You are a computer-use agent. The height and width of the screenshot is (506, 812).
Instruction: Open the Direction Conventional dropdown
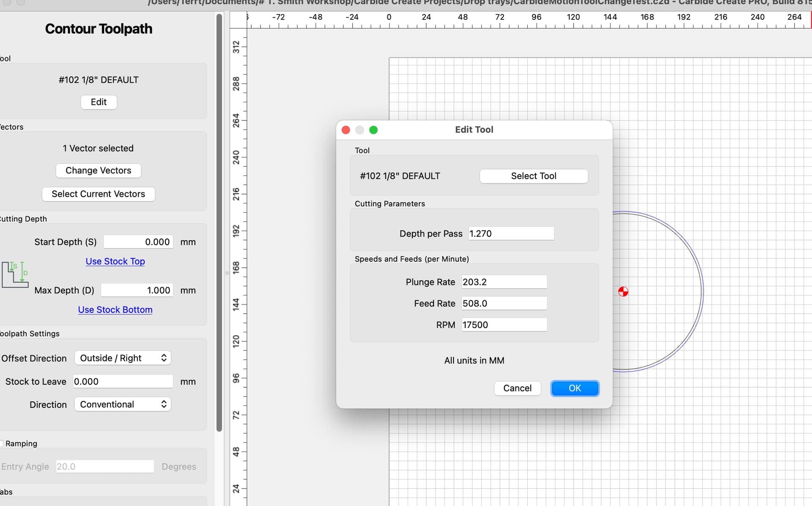point(123,405)
